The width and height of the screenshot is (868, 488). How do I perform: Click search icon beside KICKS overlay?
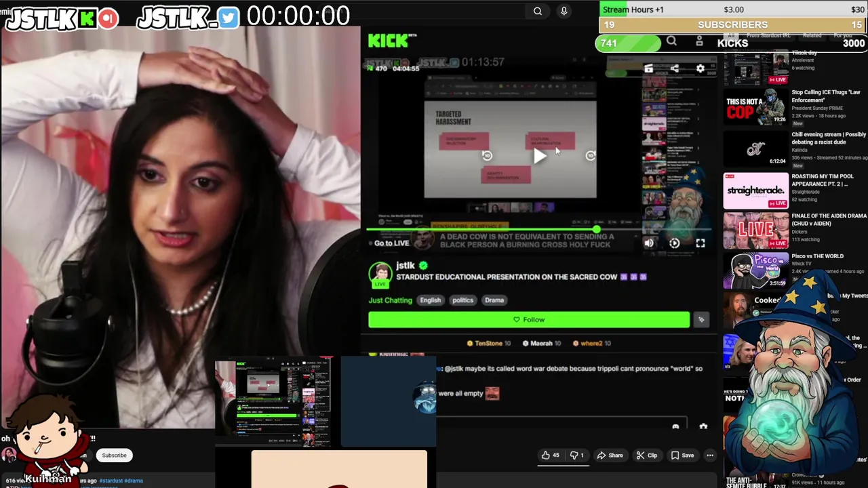(x=671, y=42)
